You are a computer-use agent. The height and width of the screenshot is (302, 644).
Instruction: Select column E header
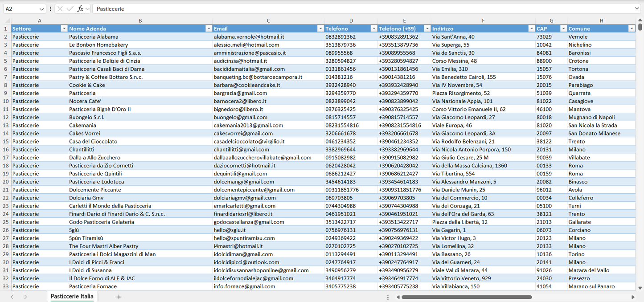click(404, 20)
